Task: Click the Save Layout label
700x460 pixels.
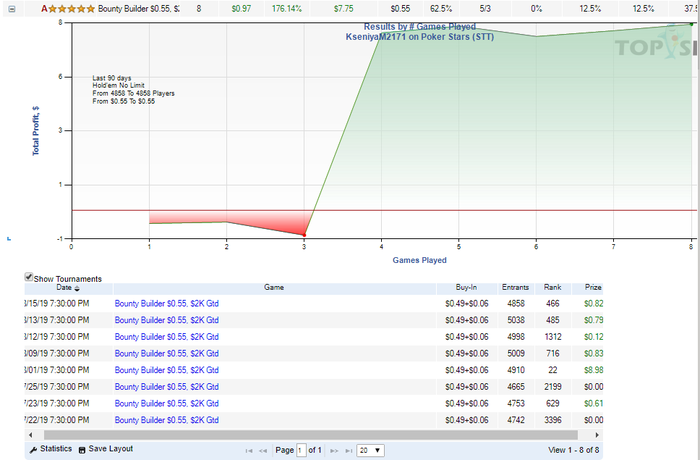Action: [111, 449]
